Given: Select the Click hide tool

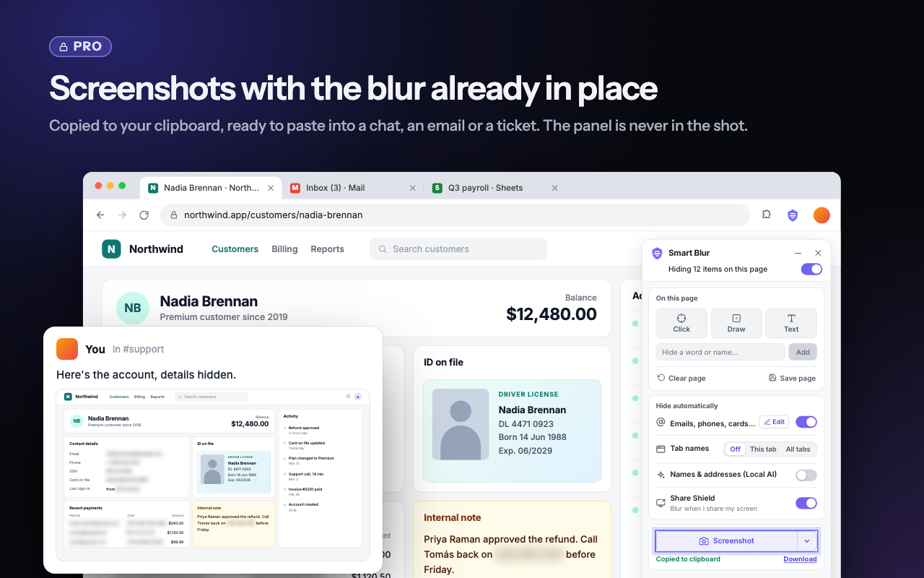Looking at the screenshot, I should point(681,324).
